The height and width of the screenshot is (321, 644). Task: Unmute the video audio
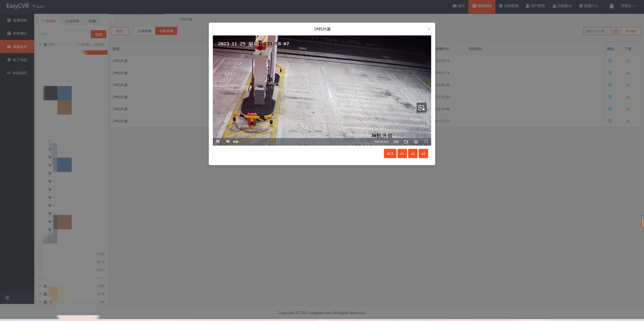228,142
